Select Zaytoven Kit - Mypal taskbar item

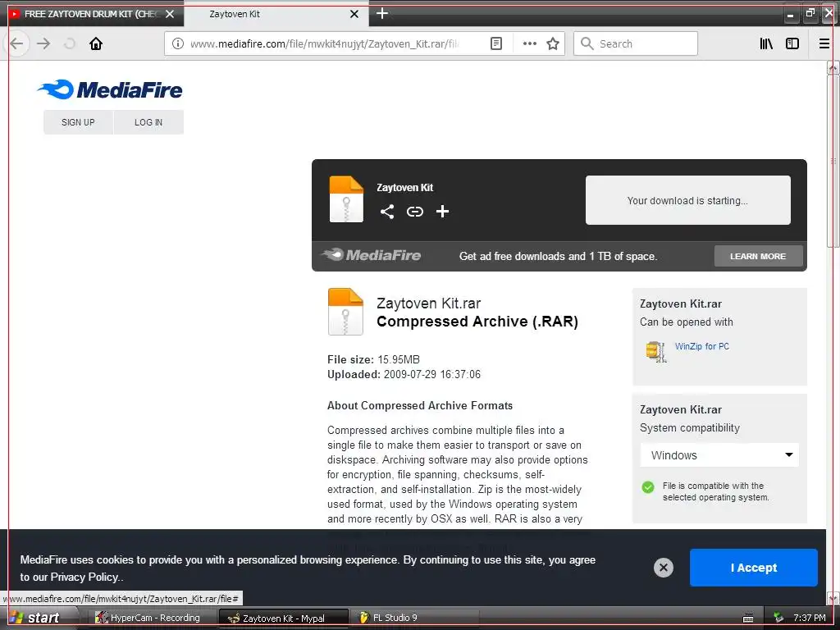tap(284, 618)
